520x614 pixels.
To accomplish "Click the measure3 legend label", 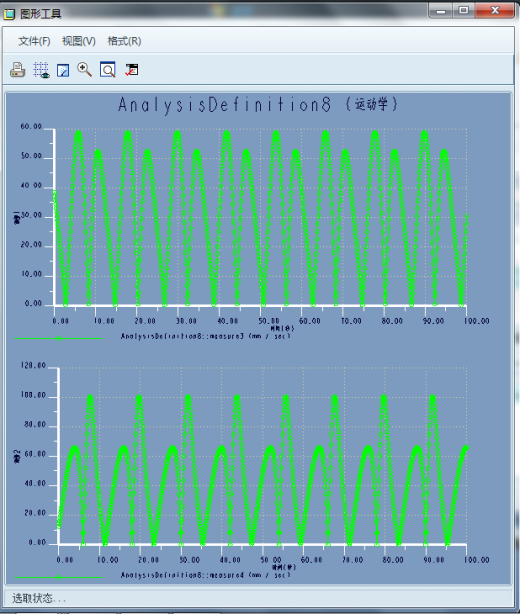I will tap(206, 336).
